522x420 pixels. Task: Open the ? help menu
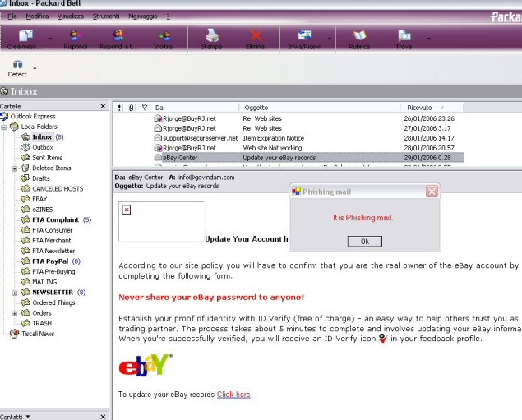click(x=169, y=16)
